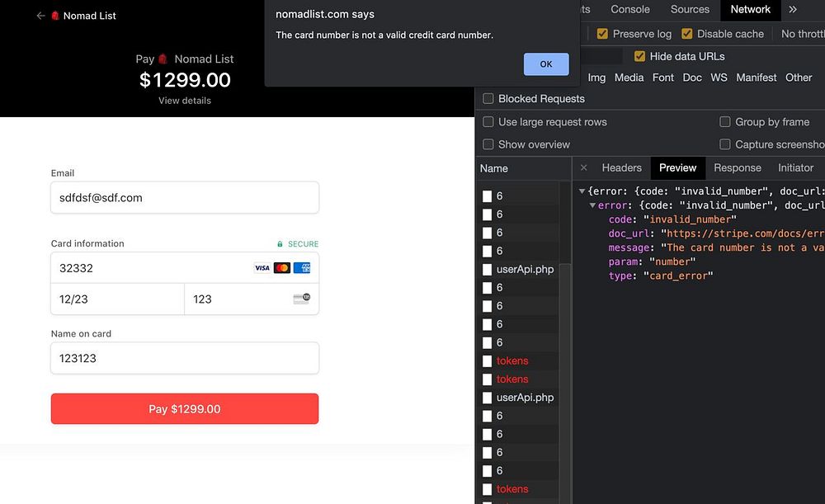
Task: Click the doc_url stripe.com link value
Action: click(743, 233)
